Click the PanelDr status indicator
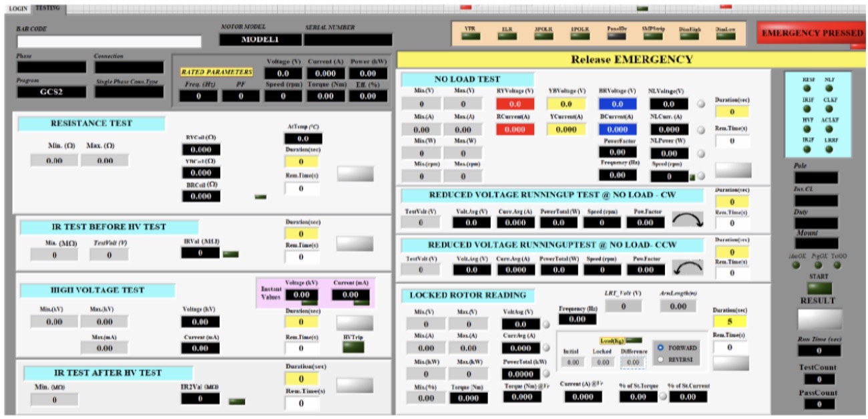The height and width of the screenshot is (419, 868). (616, 36)
